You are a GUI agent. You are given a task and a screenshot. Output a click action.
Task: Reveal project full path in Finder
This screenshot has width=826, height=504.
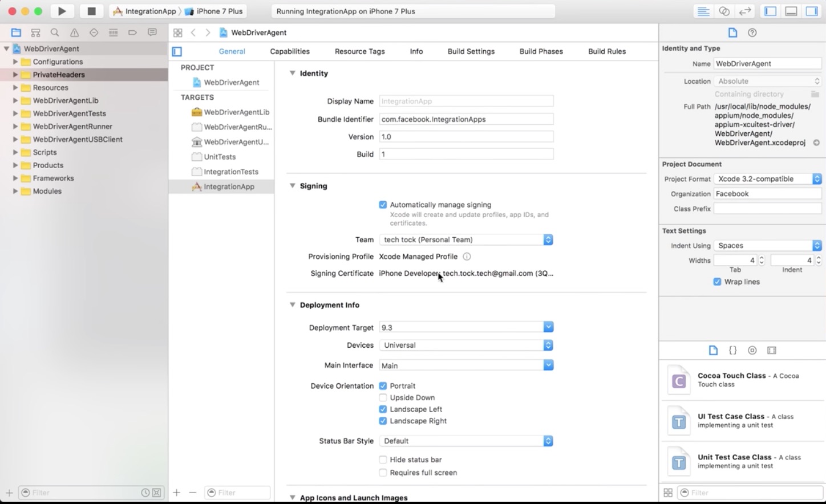click(816, 143)
